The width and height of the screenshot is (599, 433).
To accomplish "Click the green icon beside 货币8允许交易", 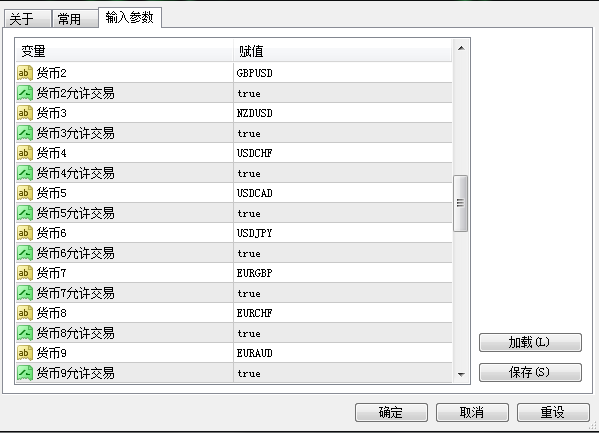I will (24, 333).
